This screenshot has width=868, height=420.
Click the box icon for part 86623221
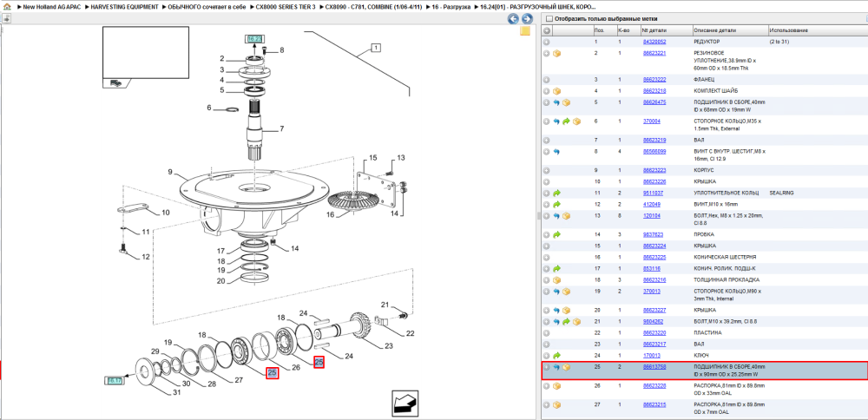(x=557, y=53)
